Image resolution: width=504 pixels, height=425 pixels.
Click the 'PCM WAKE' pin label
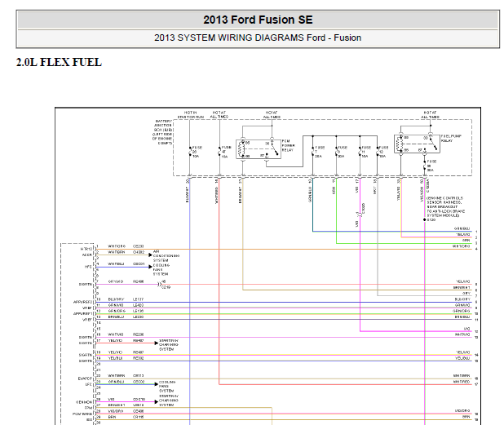point(82,414)
